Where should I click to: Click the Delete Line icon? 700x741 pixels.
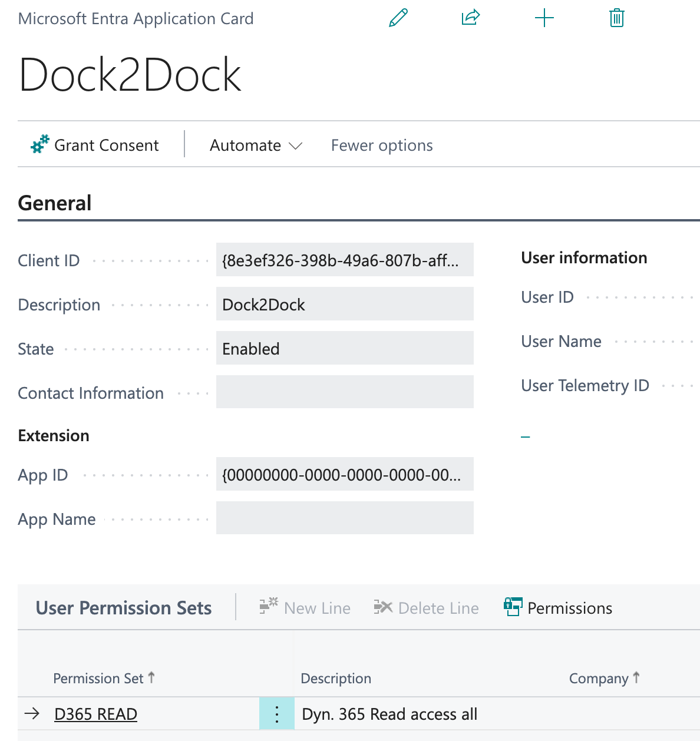(x=383, y=607)
